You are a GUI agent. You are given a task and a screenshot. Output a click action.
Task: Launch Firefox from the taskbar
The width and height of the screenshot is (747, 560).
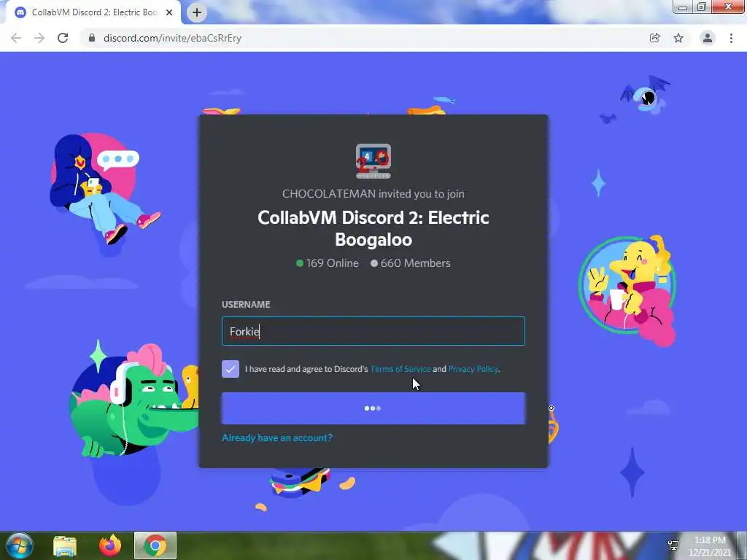tap(110, 545)
